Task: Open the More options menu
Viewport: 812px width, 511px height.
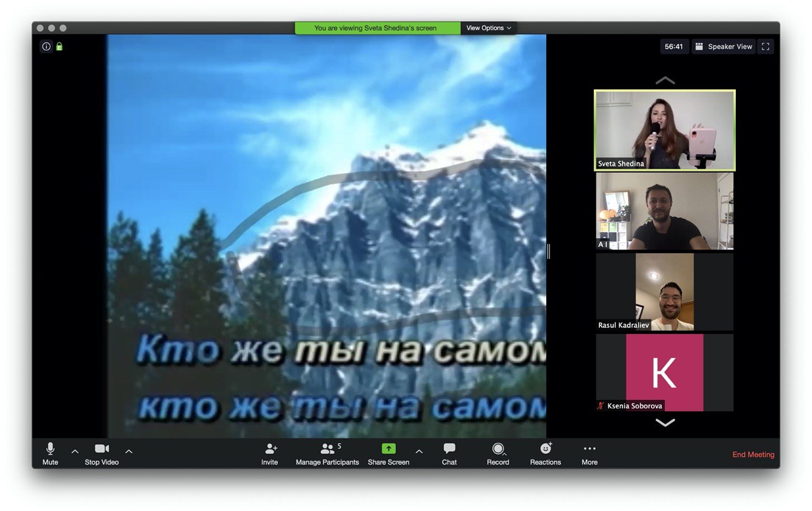Action: coord(589,454)
